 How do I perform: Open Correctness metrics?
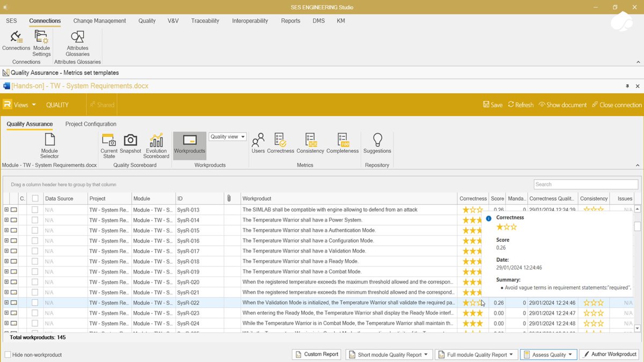coord(280,144)
